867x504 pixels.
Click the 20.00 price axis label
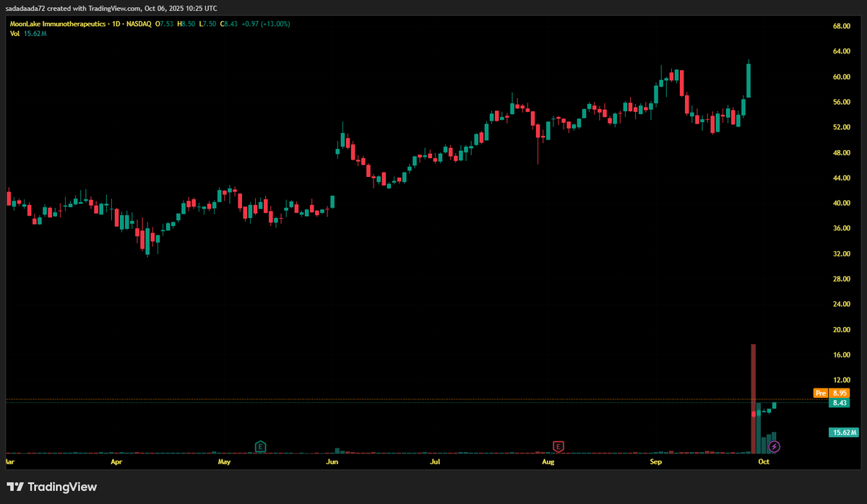click(x=841, y=329)
